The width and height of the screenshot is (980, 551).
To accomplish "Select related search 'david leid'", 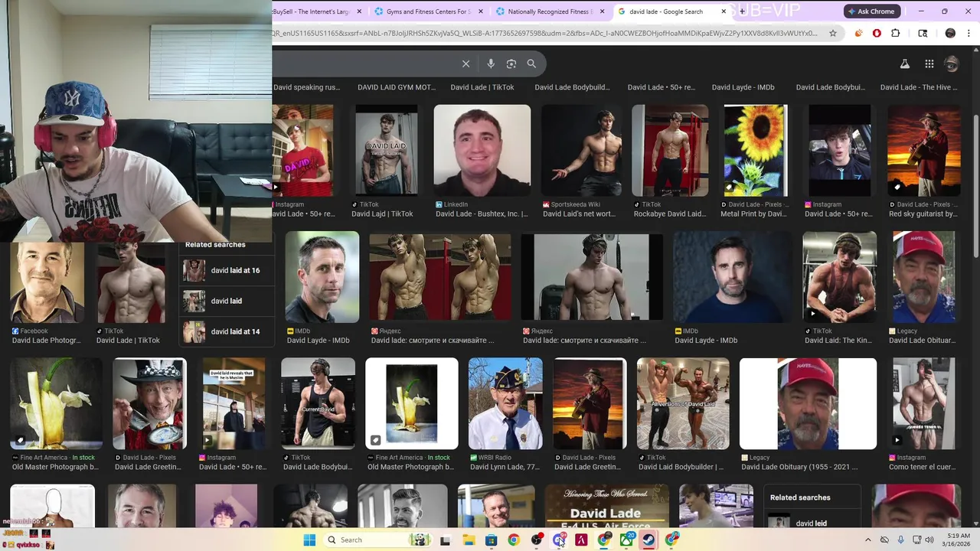I will tap(812, 523).
